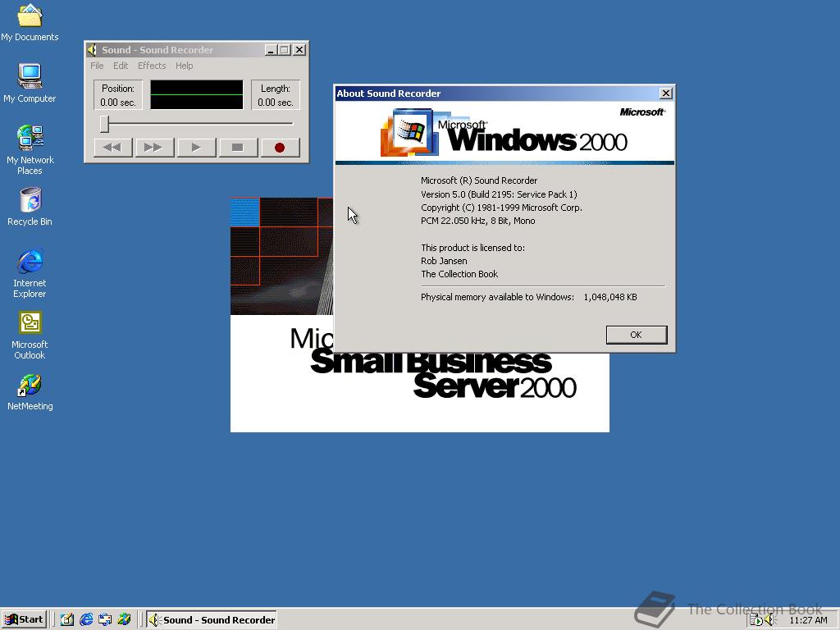Click the Stop button in Sound Recorder
Image resolution: width=840 pixels, height=630 pixels.
tap(238, 148)
